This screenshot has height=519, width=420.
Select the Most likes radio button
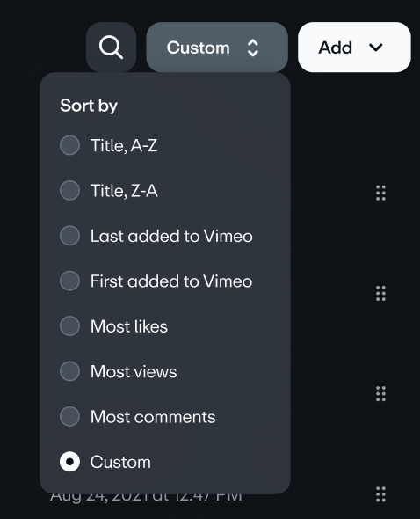coord(69,326)
